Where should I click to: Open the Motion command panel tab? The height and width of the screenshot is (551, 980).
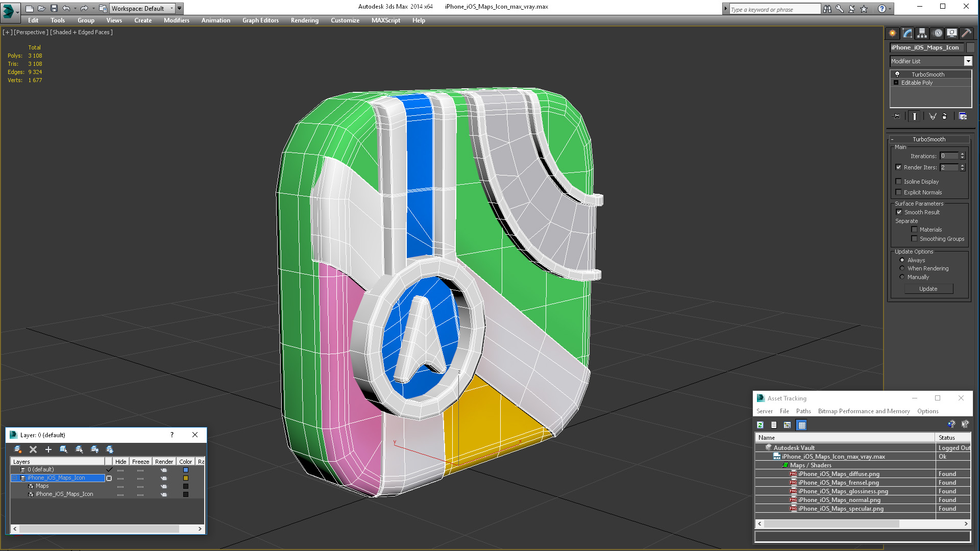click(x=938, y=33)
